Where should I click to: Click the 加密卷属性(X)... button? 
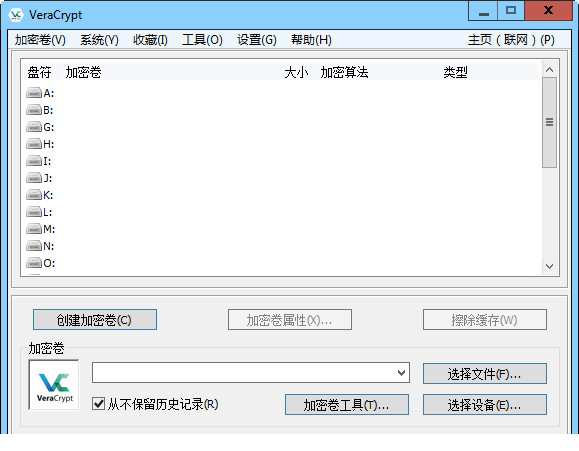pyautogui.click(x=290, y=320)
